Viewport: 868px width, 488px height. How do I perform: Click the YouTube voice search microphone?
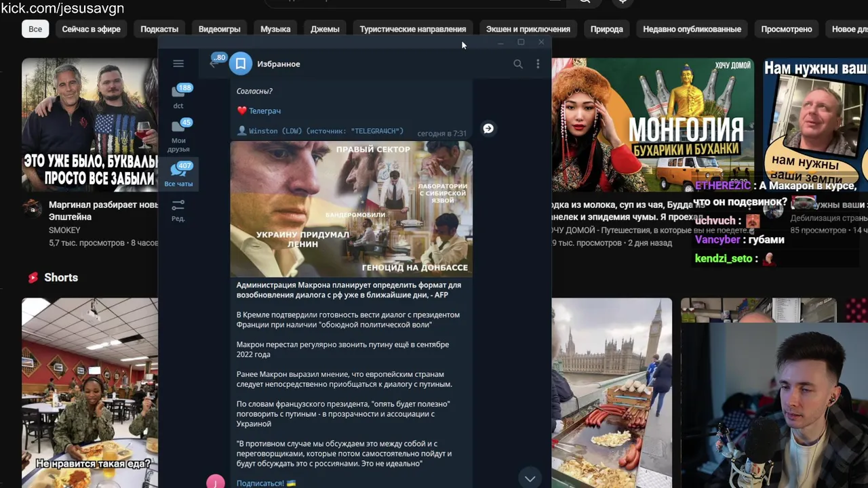click(623, 3)
